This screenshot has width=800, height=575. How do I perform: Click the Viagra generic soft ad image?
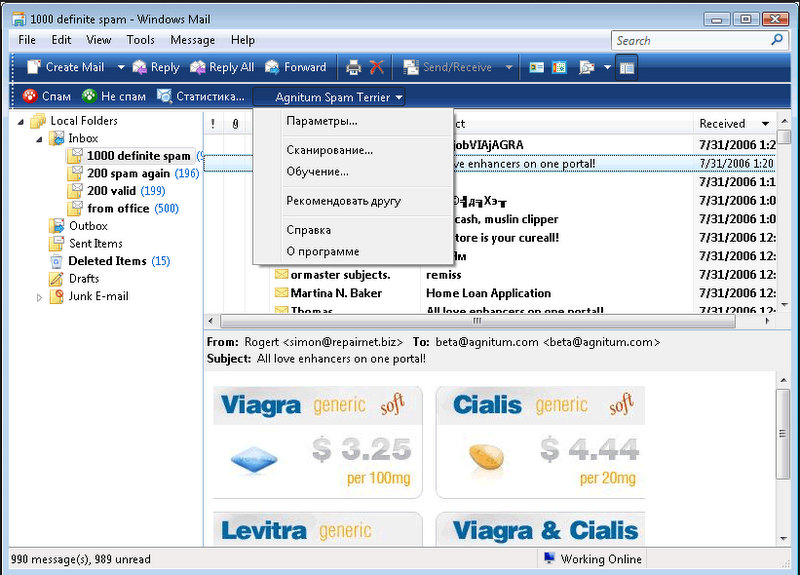tap(318, 442)
